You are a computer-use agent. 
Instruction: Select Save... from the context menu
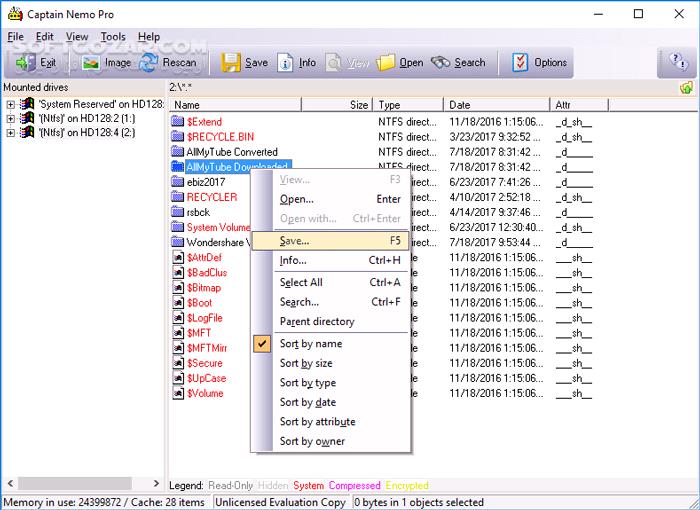[294, 241]
